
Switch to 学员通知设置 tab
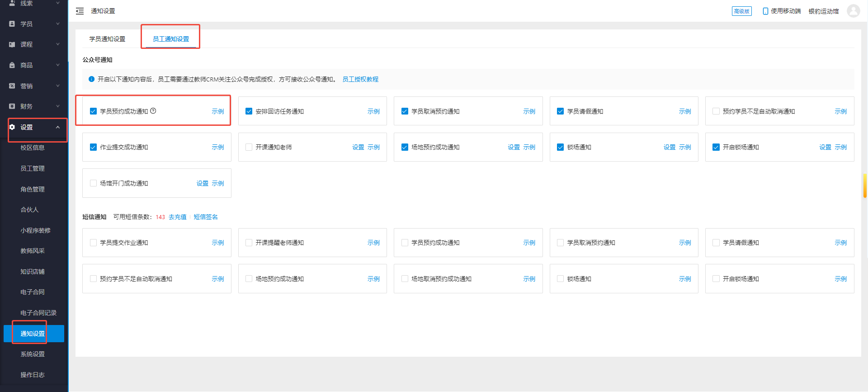pyautogui.click(x=107, y=39)
